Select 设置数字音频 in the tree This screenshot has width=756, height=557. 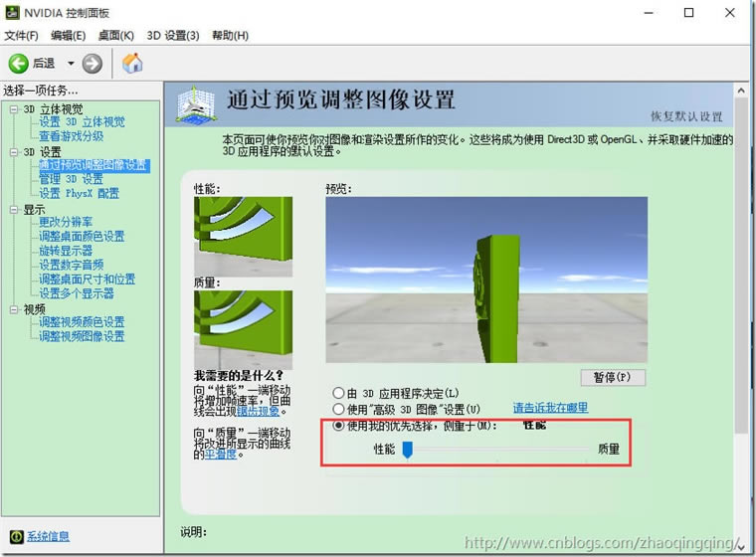pos(71,265)
